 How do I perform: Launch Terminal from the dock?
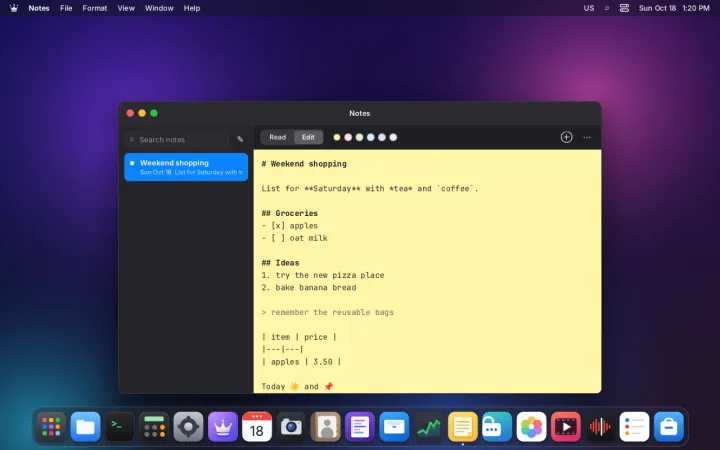tap(120, 427)
